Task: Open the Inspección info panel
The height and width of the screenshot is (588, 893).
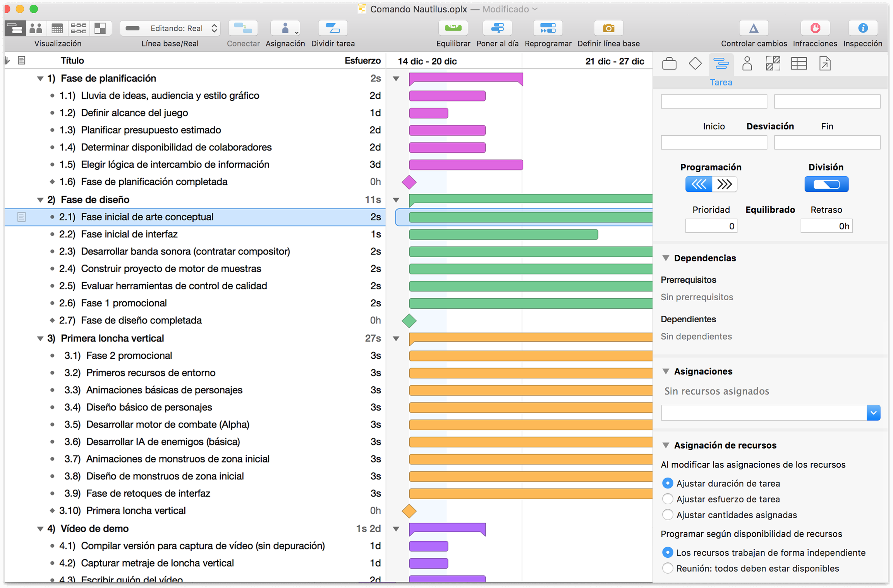Action: pyautogui.click(x=863, y=28)
